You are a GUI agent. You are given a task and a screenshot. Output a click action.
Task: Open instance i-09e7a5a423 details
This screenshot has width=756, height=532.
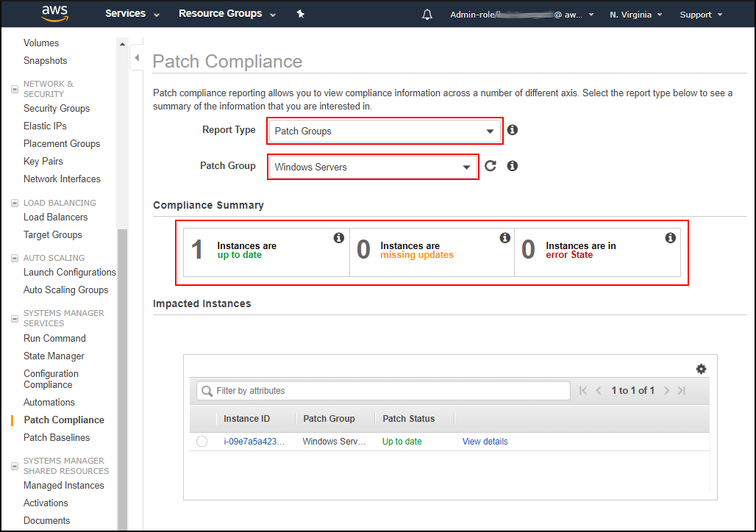click(x=252, y=441)
